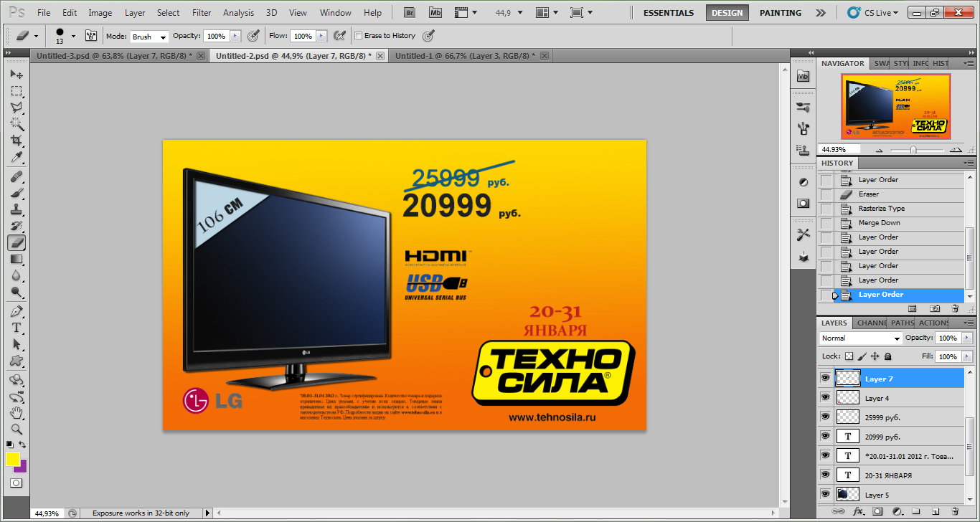Add a layer mask in Layers panel

[x=877, y=512]
